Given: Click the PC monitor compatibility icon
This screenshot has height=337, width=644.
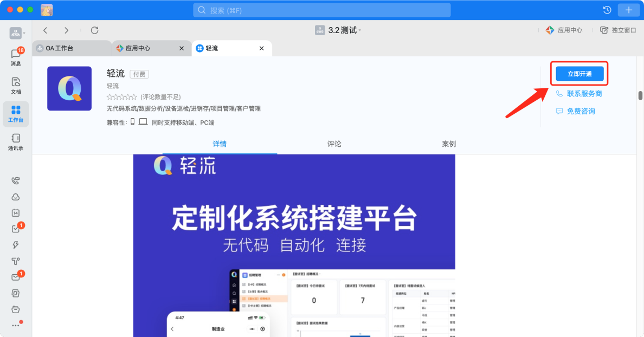Looking at the screenshot, I should pyautogui.click(x=143, y=122).
